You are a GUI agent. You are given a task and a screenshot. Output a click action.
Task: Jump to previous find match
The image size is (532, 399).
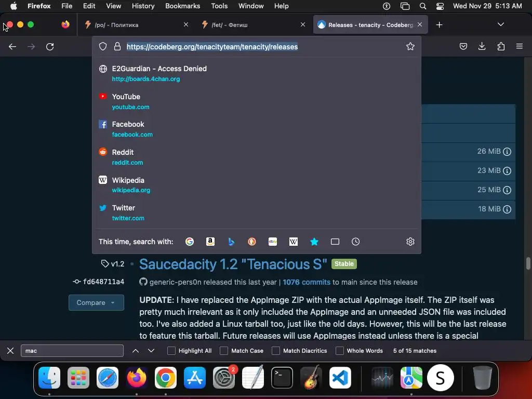(x=136, y=351)
